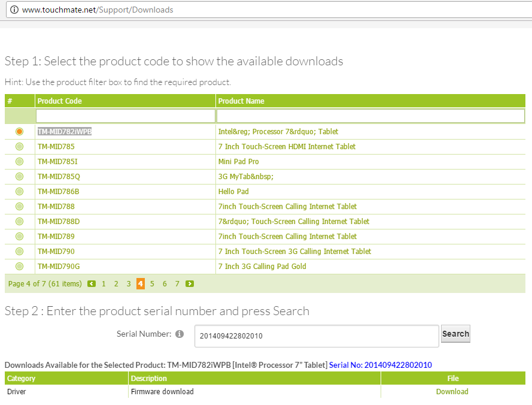This screenshot has width=532, height=405.
Task: Go to page 5 of products
Action: click(x=153, y=284)
